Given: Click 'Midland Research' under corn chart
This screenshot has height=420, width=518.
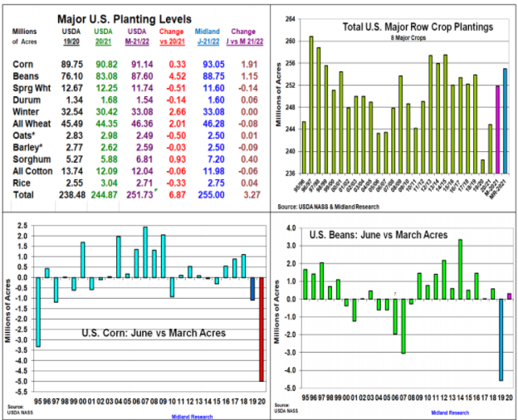Looking at the screenshot, I should click(193, 417).
